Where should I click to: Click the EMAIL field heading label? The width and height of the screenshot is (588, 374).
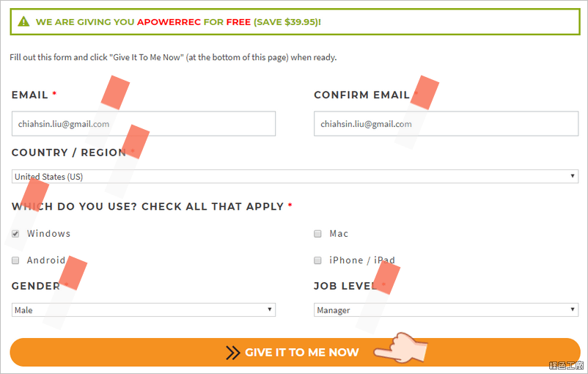(x=30, y=95)
